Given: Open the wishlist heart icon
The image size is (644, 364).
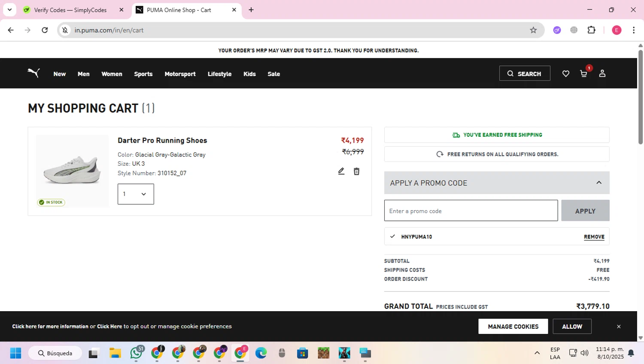Looking at the screenshot, I should [566, 73].
